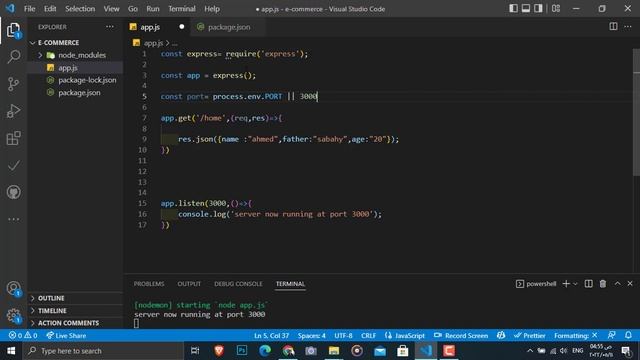Expand the Timeline section

(x=76, y=311)
